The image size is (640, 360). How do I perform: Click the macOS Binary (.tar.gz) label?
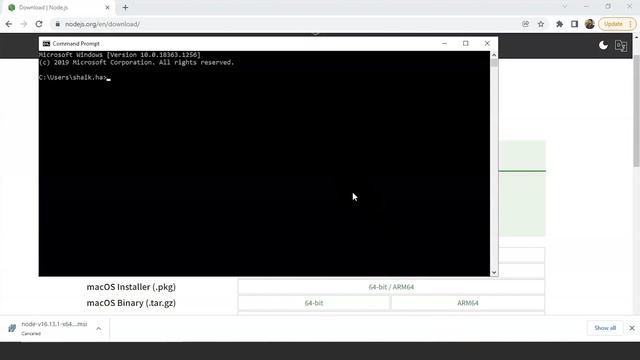pyautogui.click(x=131, y=303)
